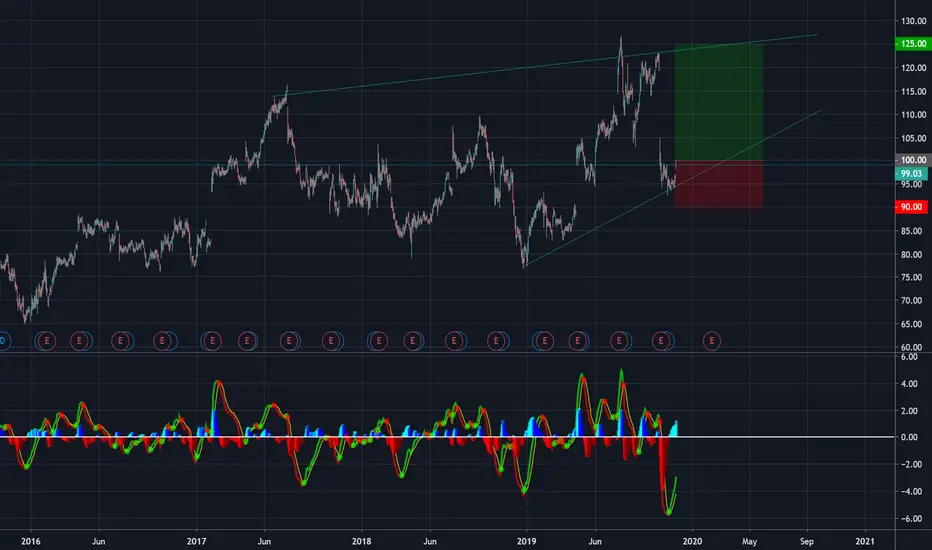Image resolution: width=932 pixels, height=550 pixels.
Task: Open the earnings marker nearest the 2017 label
Action: click(x=212, y=341)
